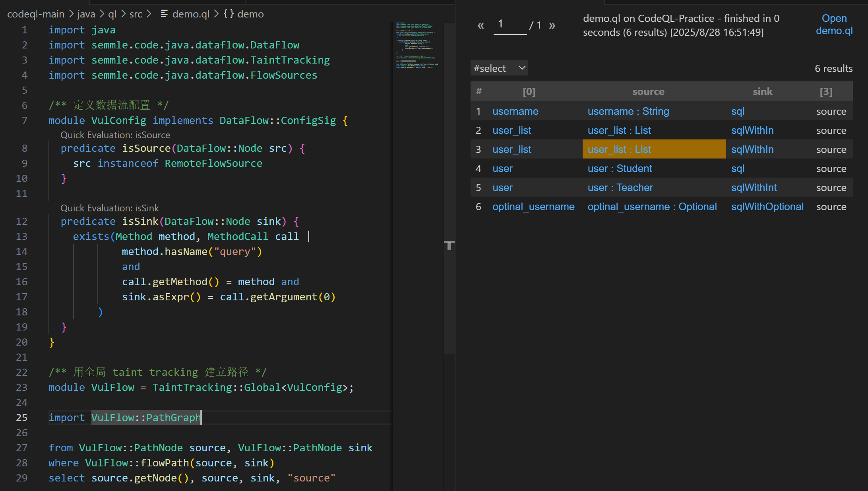The width and height of the screenshot is (868, 491).
Task: Click source text in result row 6
Action: (x=831, y=207)
